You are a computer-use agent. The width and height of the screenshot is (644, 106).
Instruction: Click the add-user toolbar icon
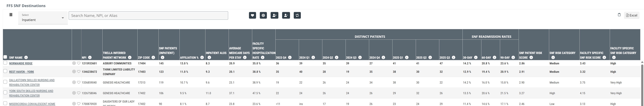point(274,15)
